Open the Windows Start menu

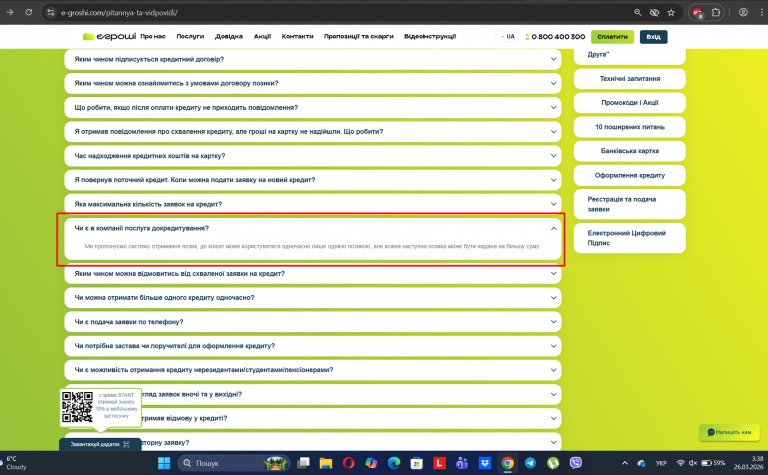(164, 463)
